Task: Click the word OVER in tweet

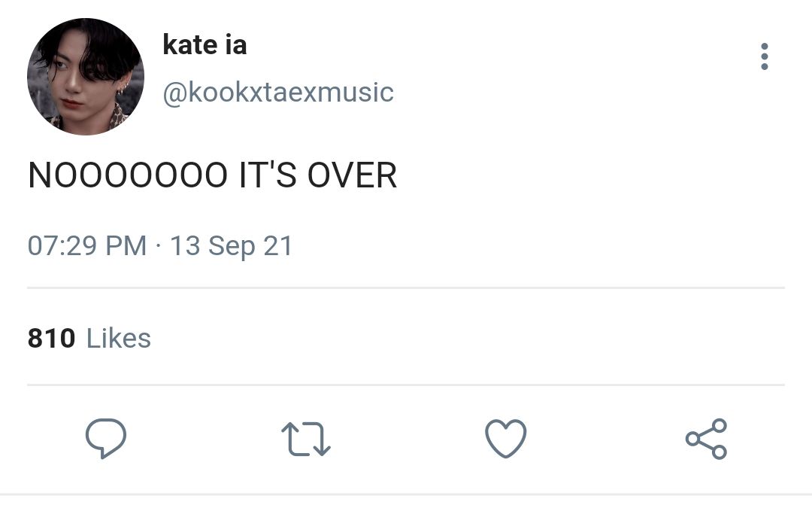Action: pyautogui.click(x=352, y=175)
